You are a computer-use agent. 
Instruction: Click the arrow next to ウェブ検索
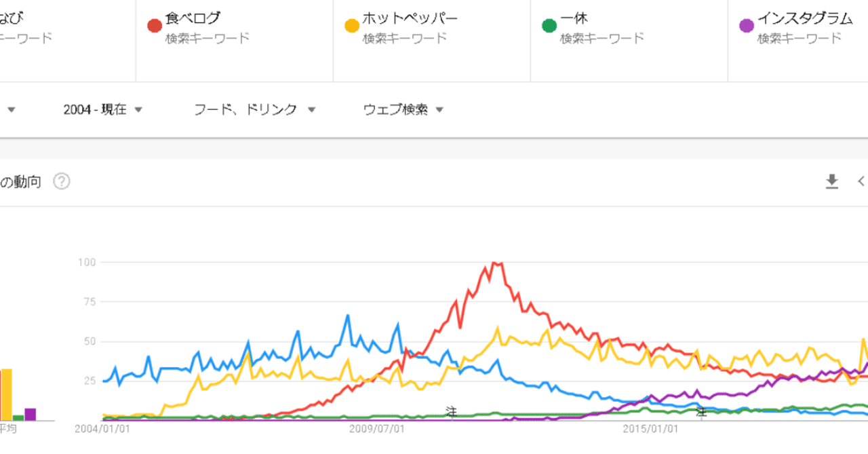pos(439,110)
